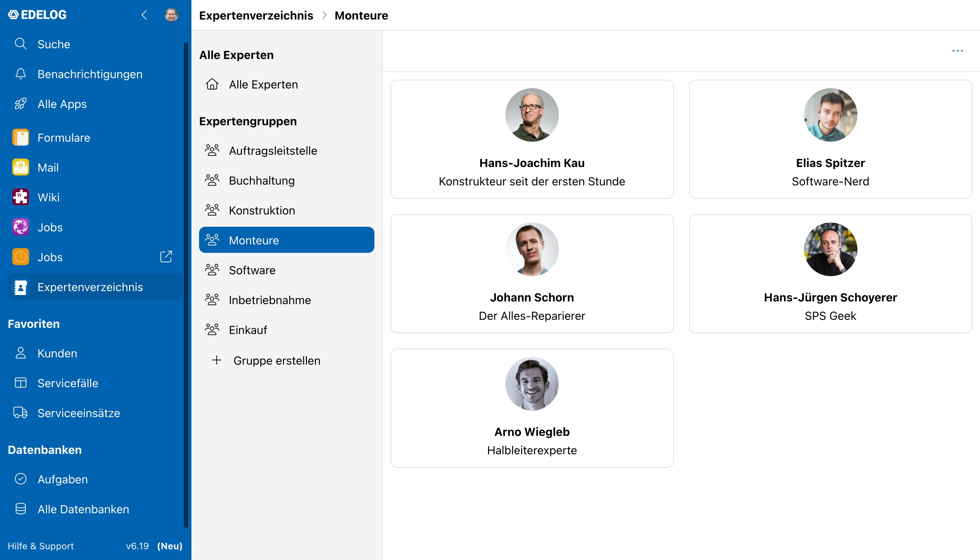
Task: Select the Inbetriebnahme group
Action: pyautogui.click(x=287, y=300)
